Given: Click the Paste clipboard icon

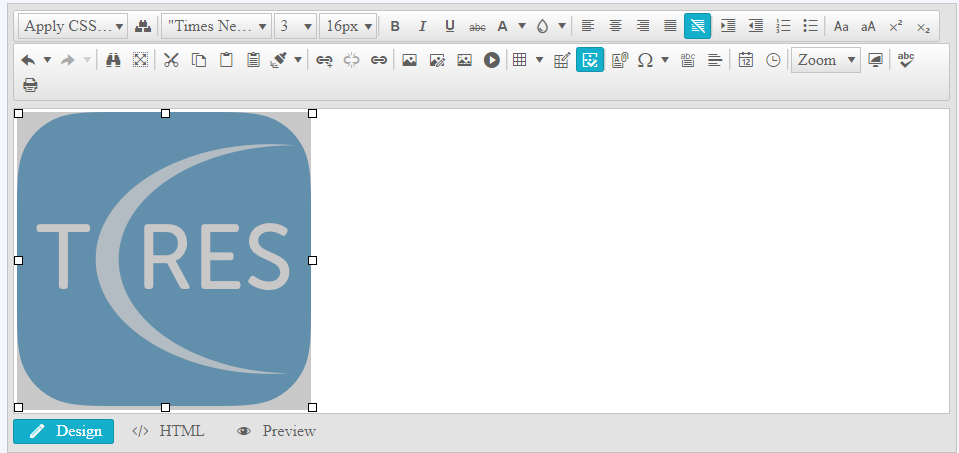Looking at the screenshot, I should coord(226,60).
